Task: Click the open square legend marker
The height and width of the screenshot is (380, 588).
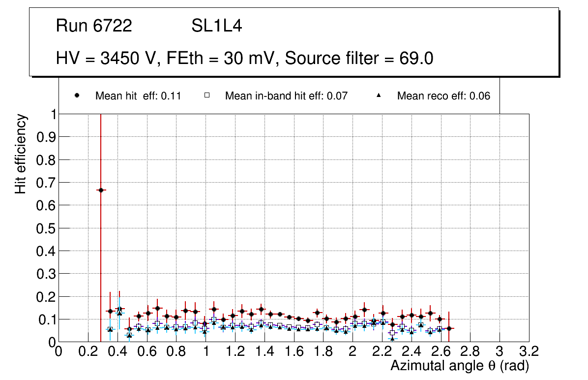Action: (x=207, y=95)
